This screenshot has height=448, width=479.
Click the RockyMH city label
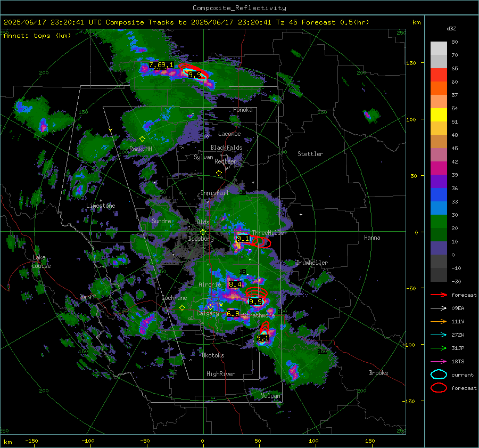(x=141, y=149)
